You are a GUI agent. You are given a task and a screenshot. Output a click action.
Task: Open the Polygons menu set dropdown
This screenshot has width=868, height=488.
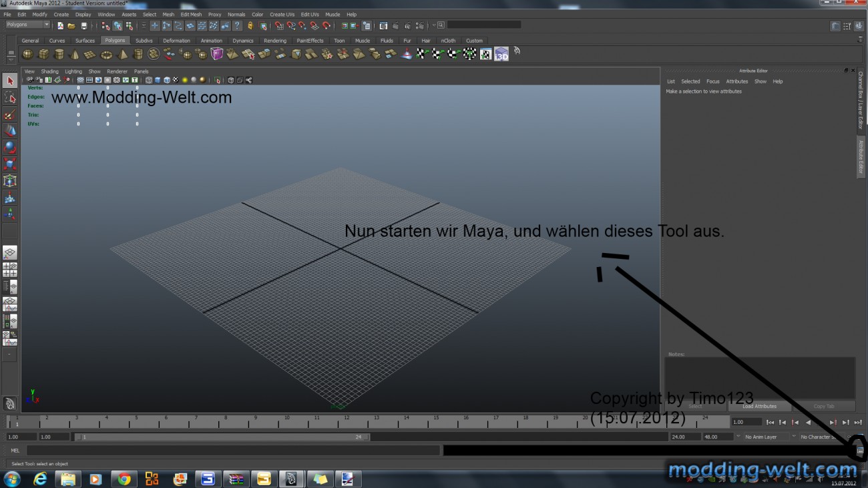pos(27,25)
